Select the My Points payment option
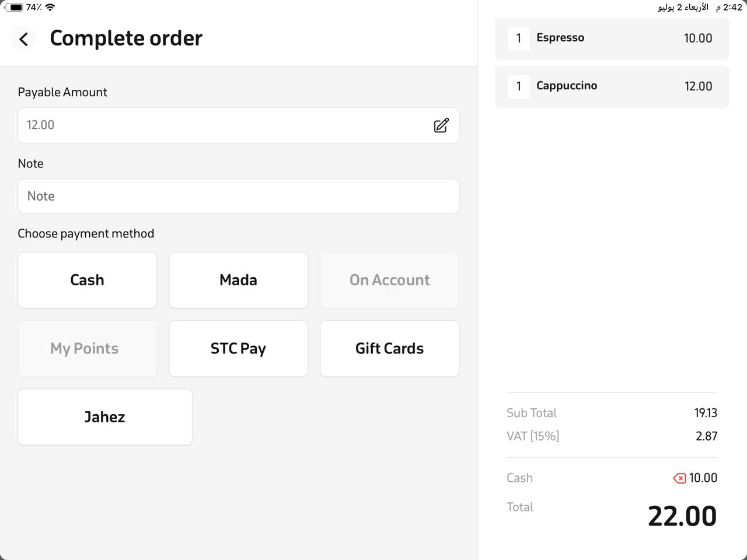This screenshot has width=747, height=560. point(88,348)
